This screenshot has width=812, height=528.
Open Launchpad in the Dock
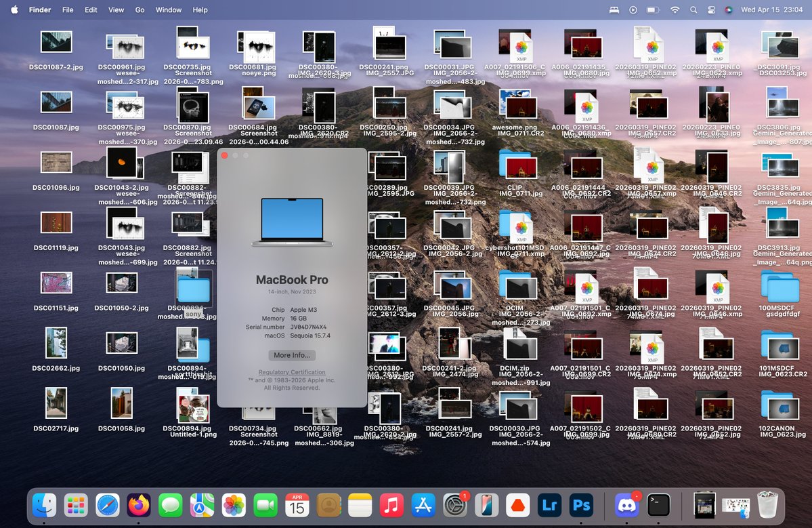click(76, 505)
